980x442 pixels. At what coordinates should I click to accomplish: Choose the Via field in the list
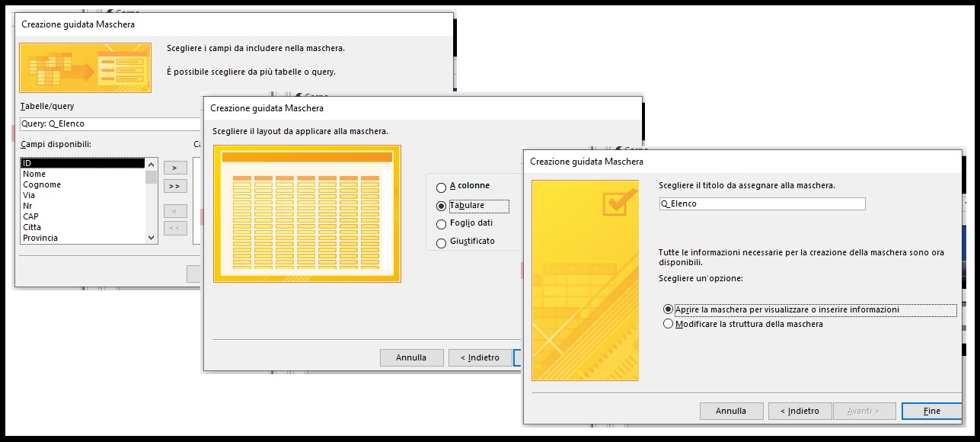(82, 195)
